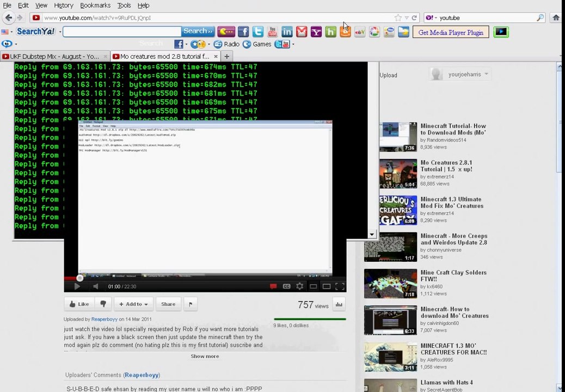Screen dimensions: 565x392
Task: Click the search magnifier icon
Action: pos(540,17)
